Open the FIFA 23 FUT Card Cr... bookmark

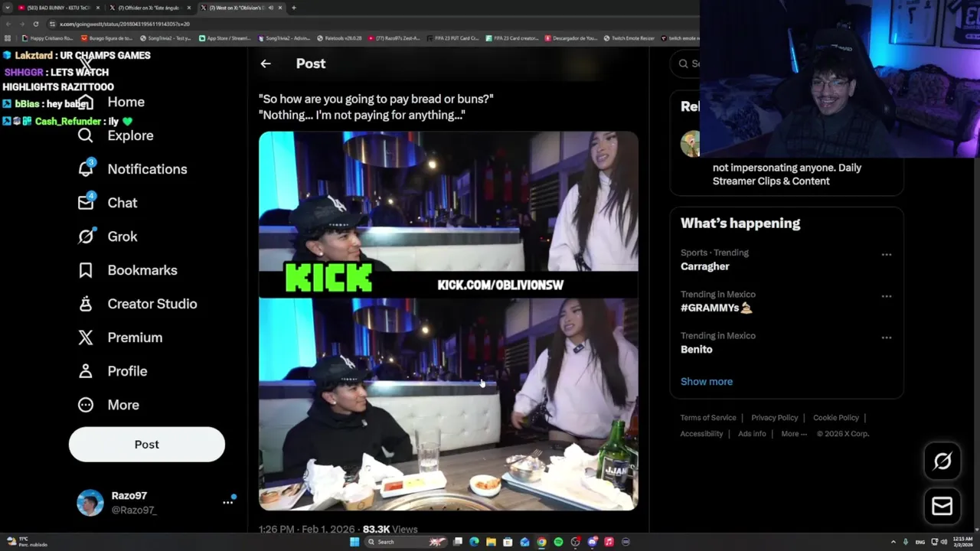452,38
